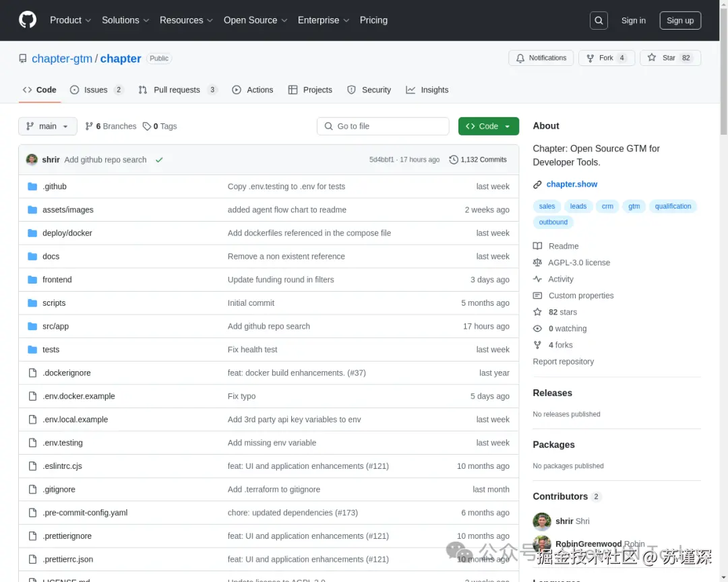Click the Notifications bell icon
The width and height of the screenshot is (728, 582).
pos(520,58)
